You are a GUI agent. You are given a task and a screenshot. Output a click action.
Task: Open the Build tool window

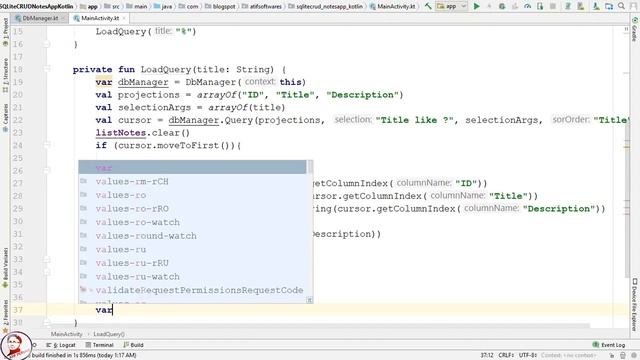[133, 345]
